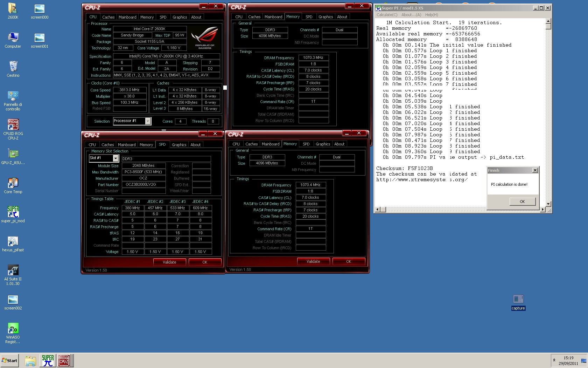
Task: Open Calculate(C) menu in Super PI
Action: tap(387, 15)
